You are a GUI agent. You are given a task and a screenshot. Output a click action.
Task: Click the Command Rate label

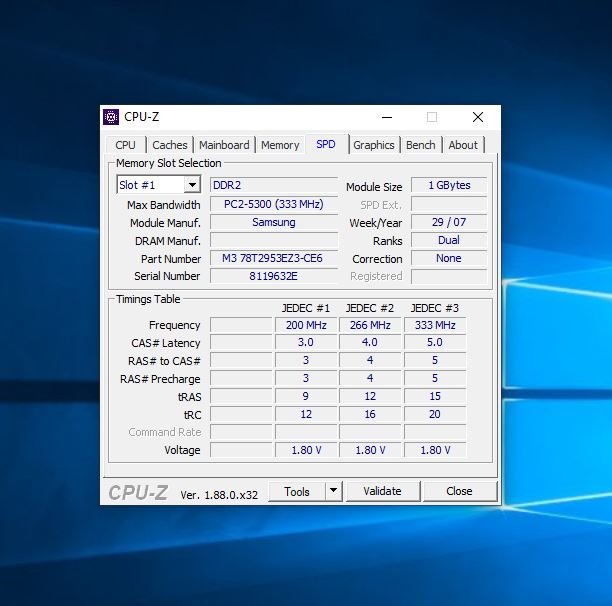(x=165, y=432)
